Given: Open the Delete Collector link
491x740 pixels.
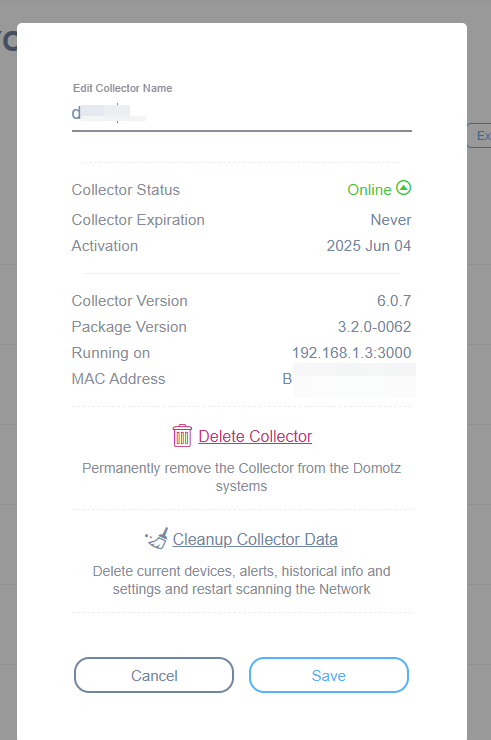Looking at the screenshot, I should [x=255, y=437].
